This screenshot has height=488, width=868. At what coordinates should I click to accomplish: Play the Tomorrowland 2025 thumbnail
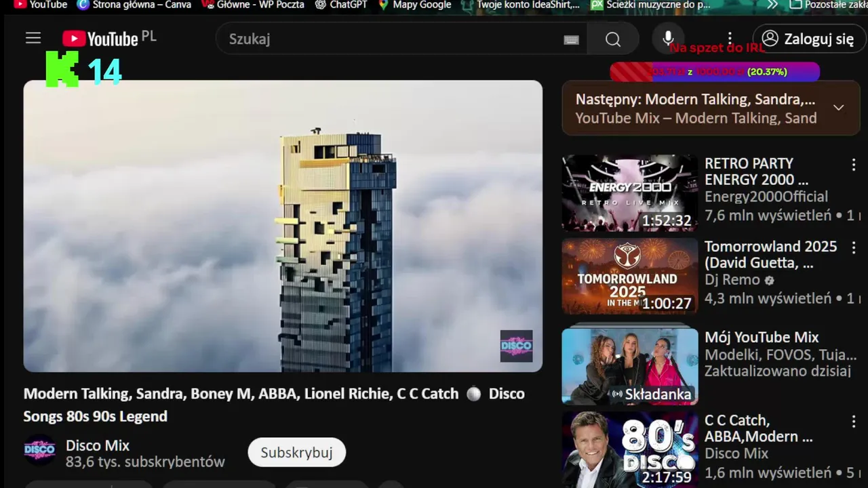(629, 276)
